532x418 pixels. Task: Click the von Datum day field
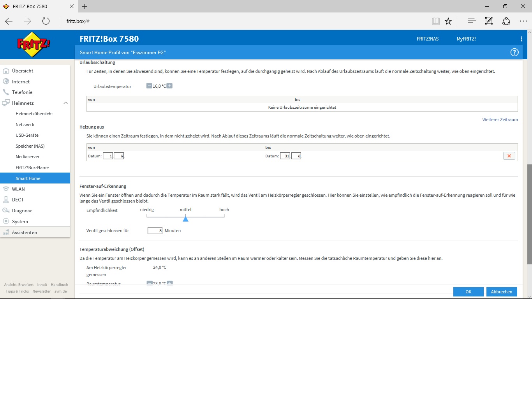tap(108, 156)
